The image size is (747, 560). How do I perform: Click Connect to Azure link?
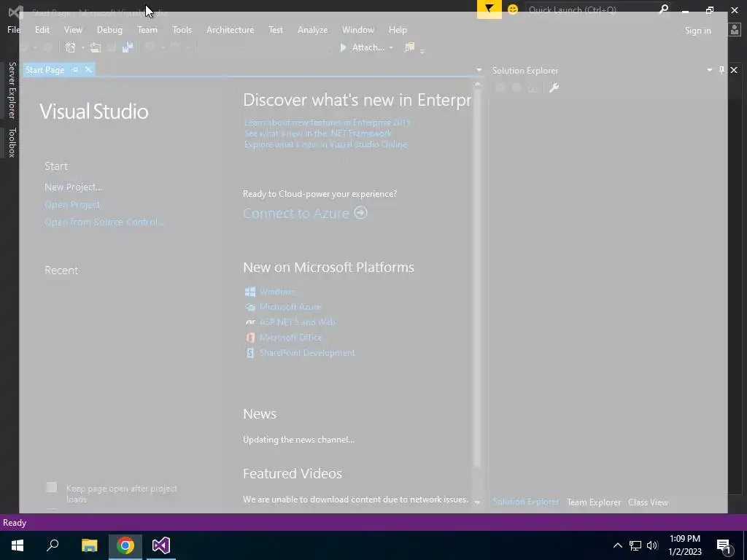tap(305, 213)
